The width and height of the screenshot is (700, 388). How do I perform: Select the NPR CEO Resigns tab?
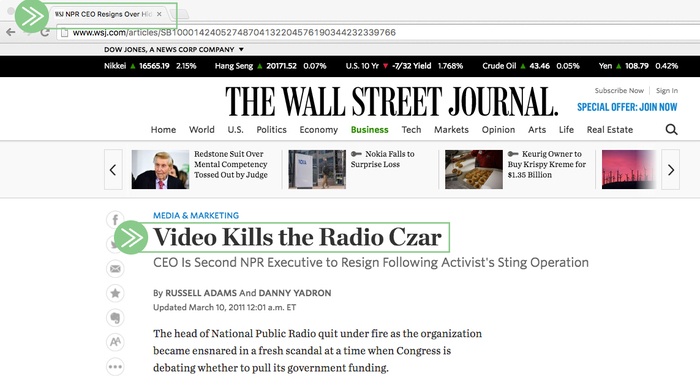click(108, 14)
